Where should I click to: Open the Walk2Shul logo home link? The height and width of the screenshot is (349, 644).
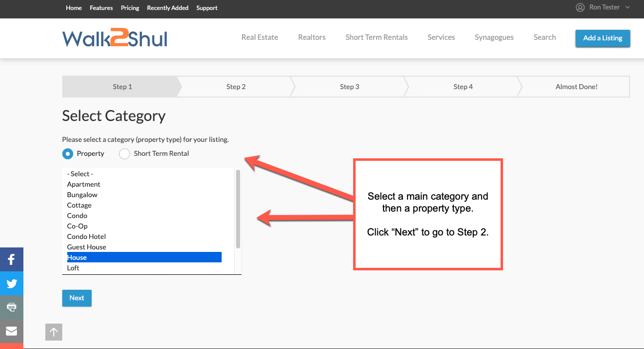click(115, 38)
